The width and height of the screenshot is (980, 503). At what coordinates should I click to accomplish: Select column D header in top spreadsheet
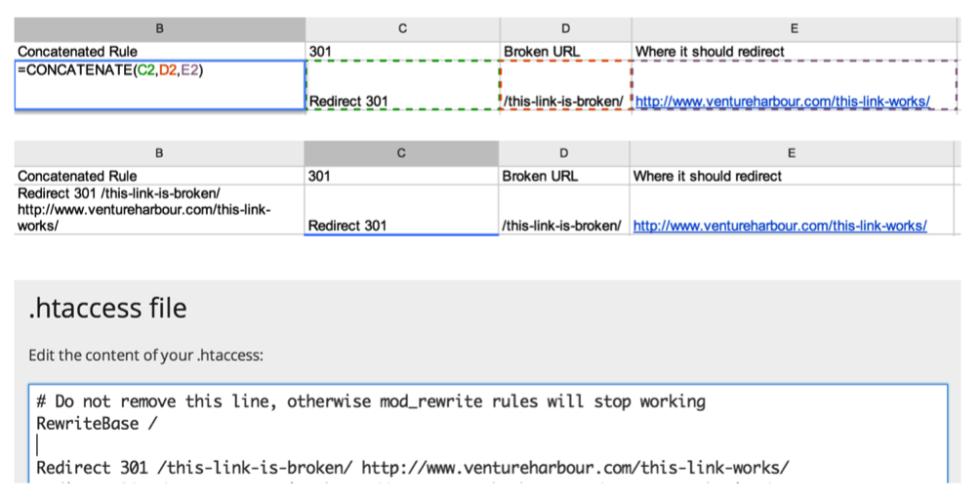click(565, 28)
